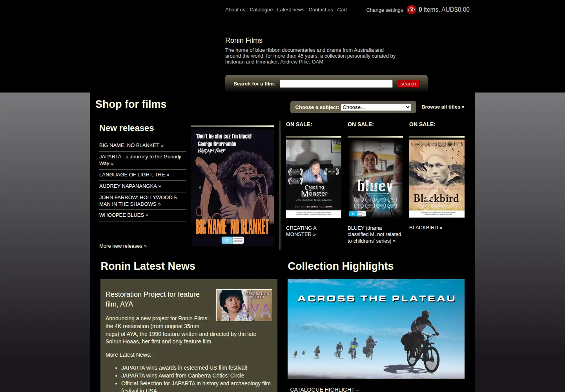Open JOHN FARROW: HOLLYWOOD'S MAN IN THE SHADOWS

click(x=138, y=201)
